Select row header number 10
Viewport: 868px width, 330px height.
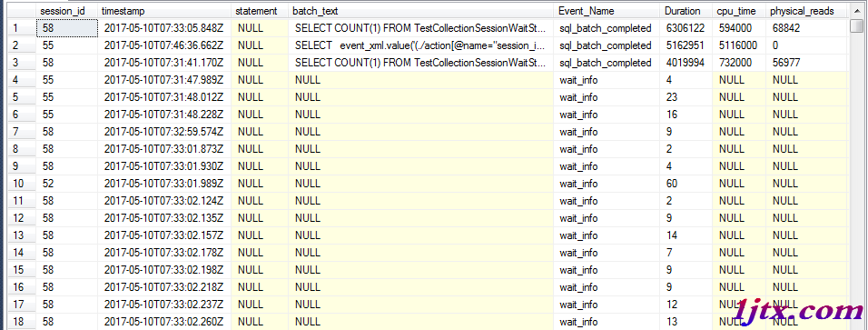coord(18,184)
